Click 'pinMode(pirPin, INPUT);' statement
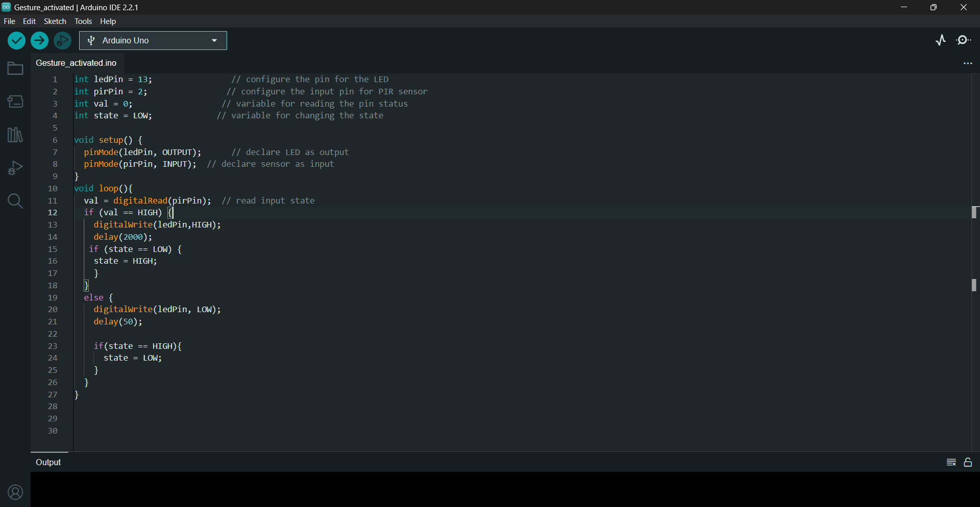 click(140, 164)
